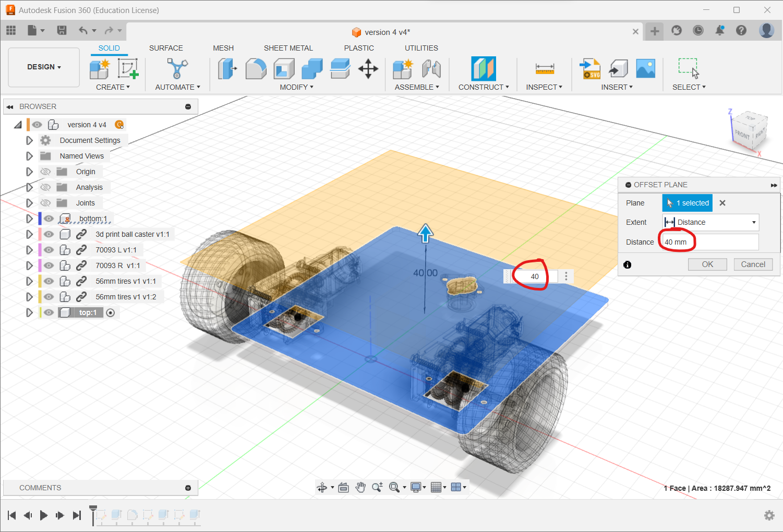Open the Measure tool under Inspect
The width and height of the screenshot is (783, 532).
pos(544,69)
